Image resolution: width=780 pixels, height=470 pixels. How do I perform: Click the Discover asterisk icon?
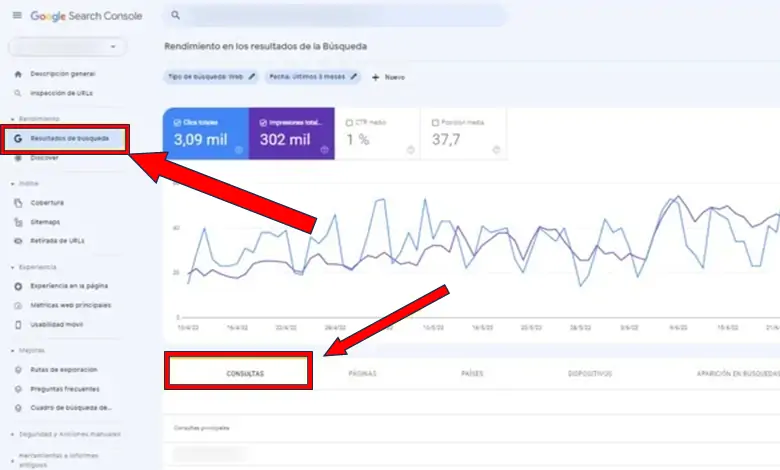(x=18, y=158)
